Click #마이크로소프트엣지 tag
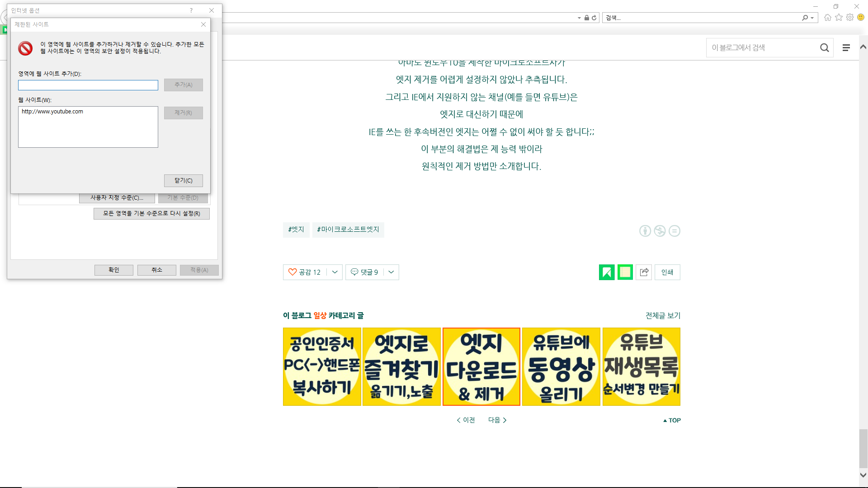This screenshot has width=868, height=488. 348,230
